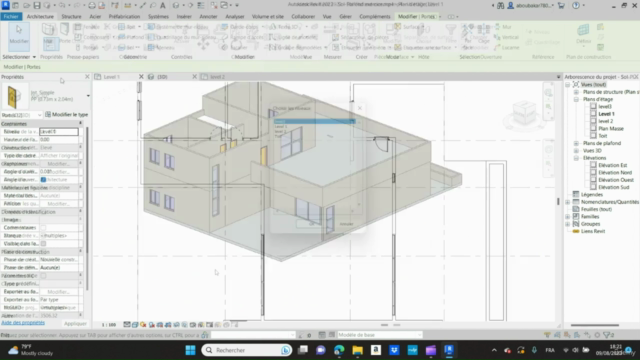The image size is (640, 360).
Task: Open Dropbox from the taskbar
Action: [x=394, y=350]
